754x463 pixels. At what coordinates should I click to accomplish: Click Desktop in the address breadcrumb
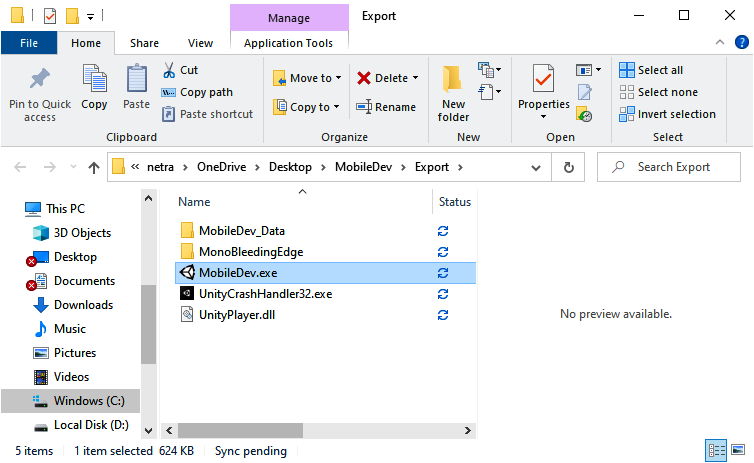pos(290,167)
